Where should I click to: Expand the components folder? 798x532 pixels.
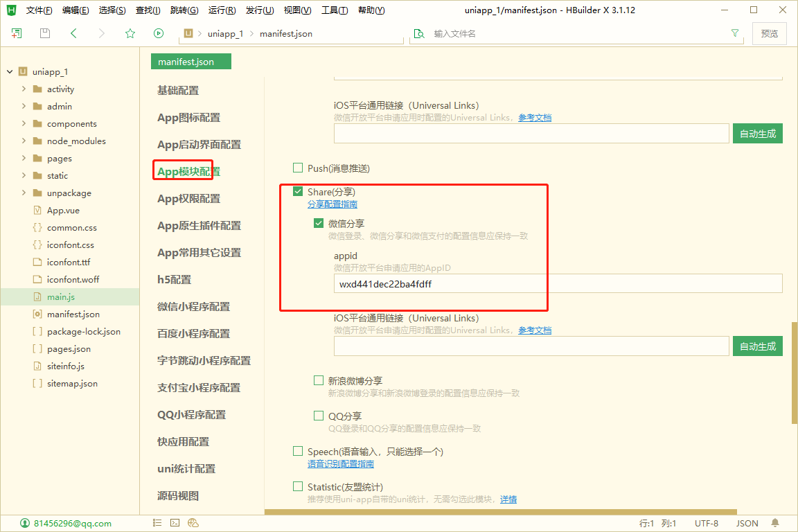click(x=24, y=124)
